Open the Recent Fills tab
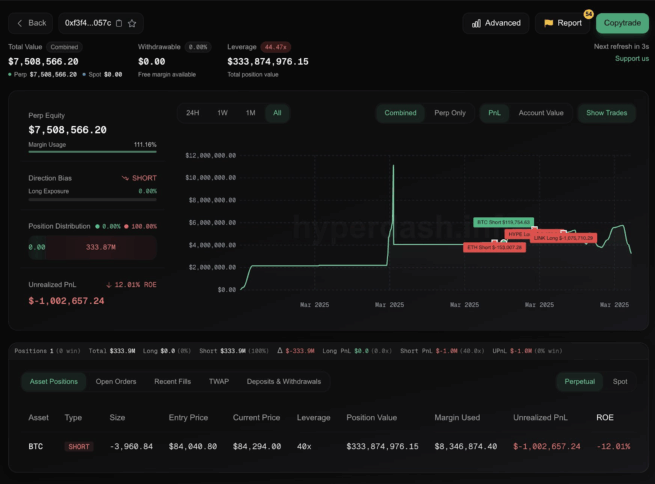This screenshot has width=655, height=484. (x=173, y=382)
